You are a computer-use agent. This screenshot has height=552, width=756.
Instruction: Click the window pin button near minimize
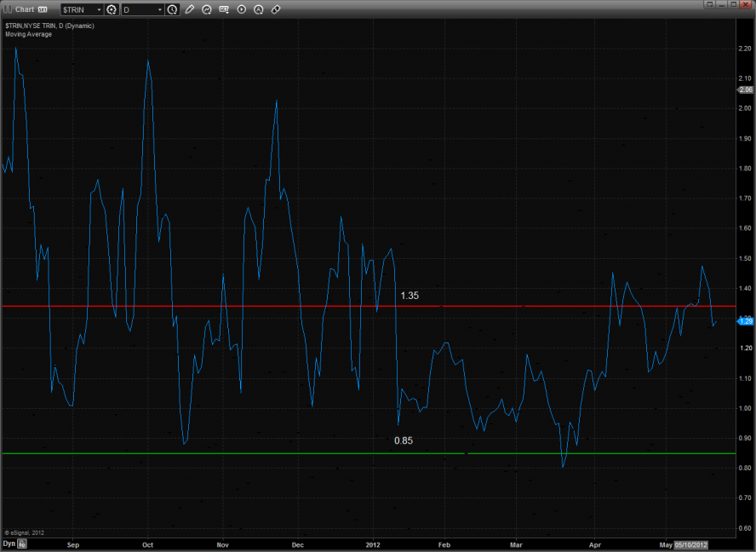click(709, 4)
